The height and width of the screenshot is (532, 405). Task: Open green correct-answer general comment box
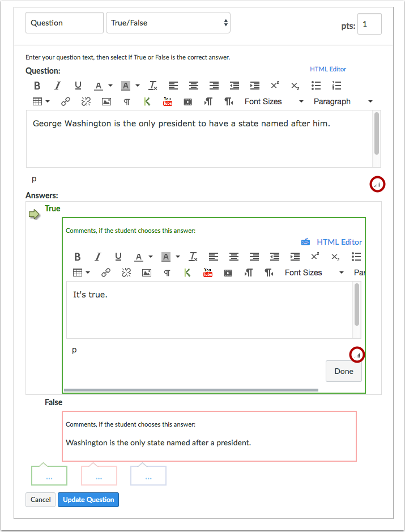49,475
